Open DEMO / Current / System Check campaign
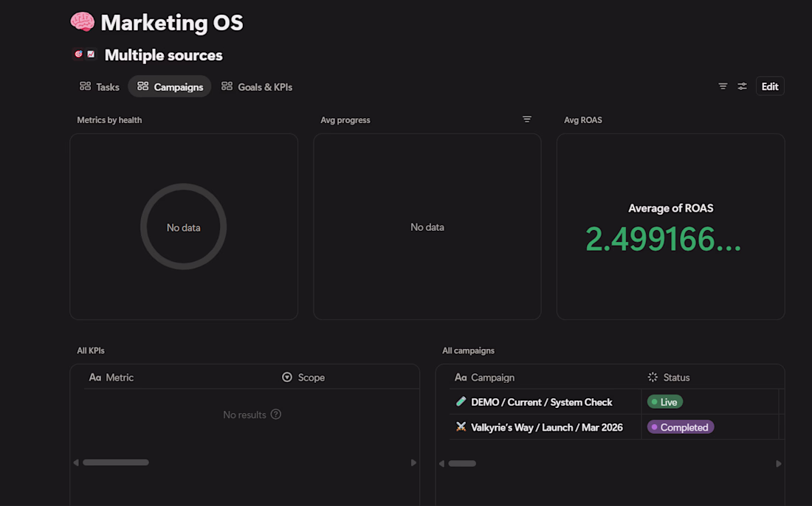This screenshot has width=812, height=506. tap(542, 402)
